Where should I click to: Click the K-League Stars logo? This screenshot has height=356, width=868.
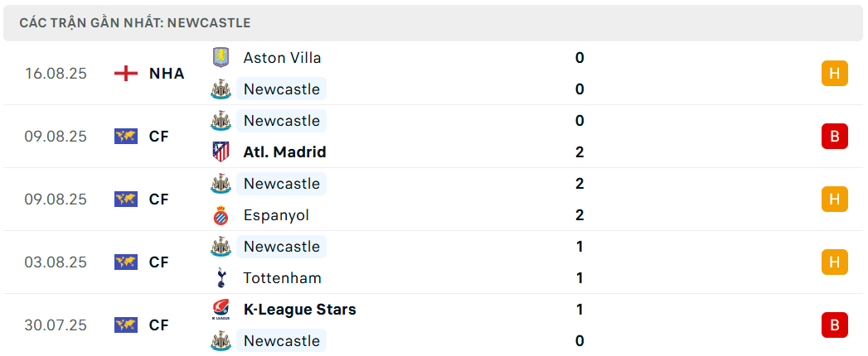click(x=221, y=310)
